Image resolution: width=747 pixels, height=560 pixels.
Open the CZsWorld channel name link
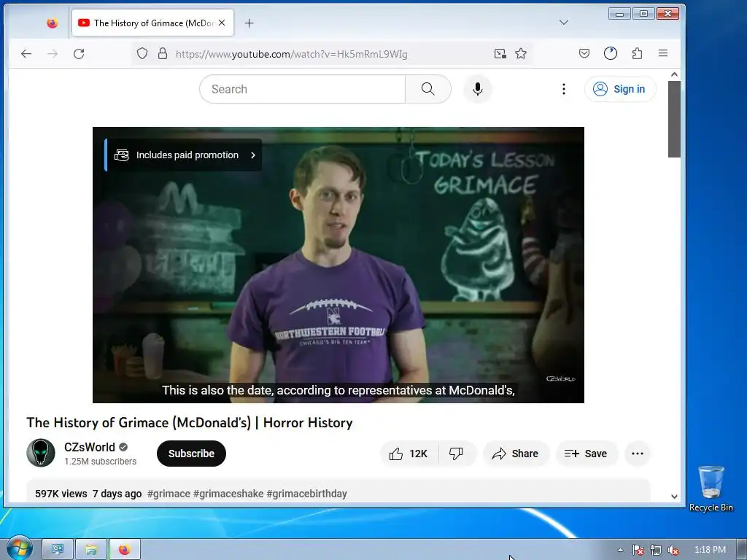(x=90, y=447)
